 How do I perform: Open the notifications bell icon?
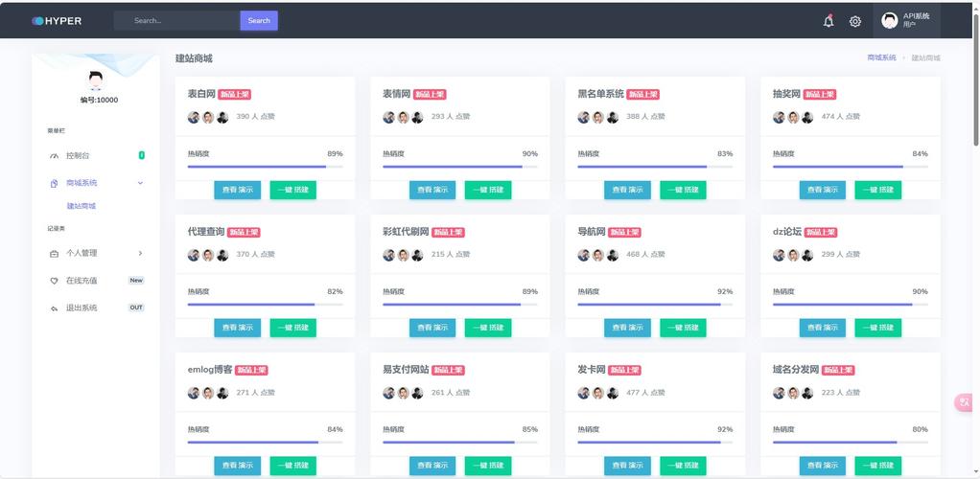[x=828, y=21]
